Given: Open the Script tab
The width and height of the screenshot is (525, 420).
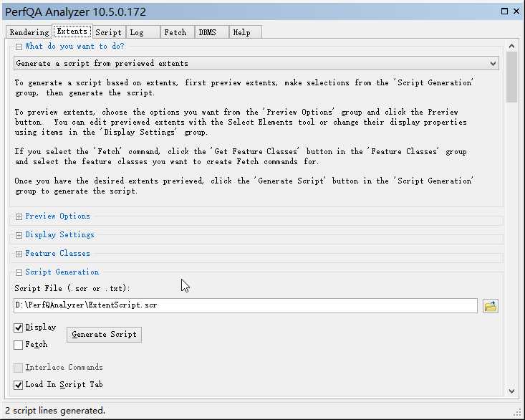Looking at the screenshot, I should [108, 32].
